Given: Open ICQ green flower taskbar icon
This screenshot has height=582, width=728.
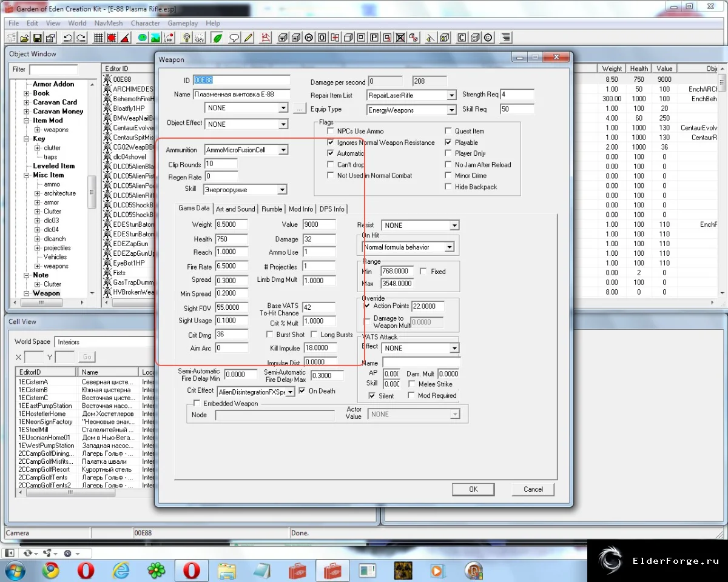Looking at the screenshot, I should coord(157,570).
